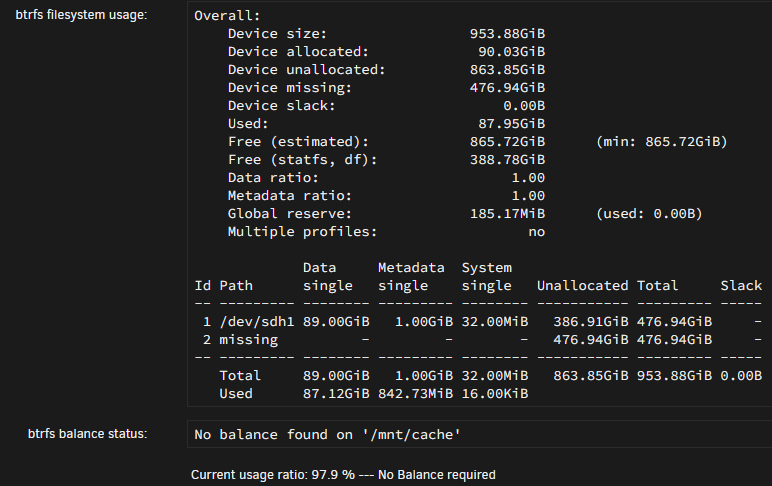Click the Used data value 87.12GiB
The image size is (772, 486).
pos(336,393)
